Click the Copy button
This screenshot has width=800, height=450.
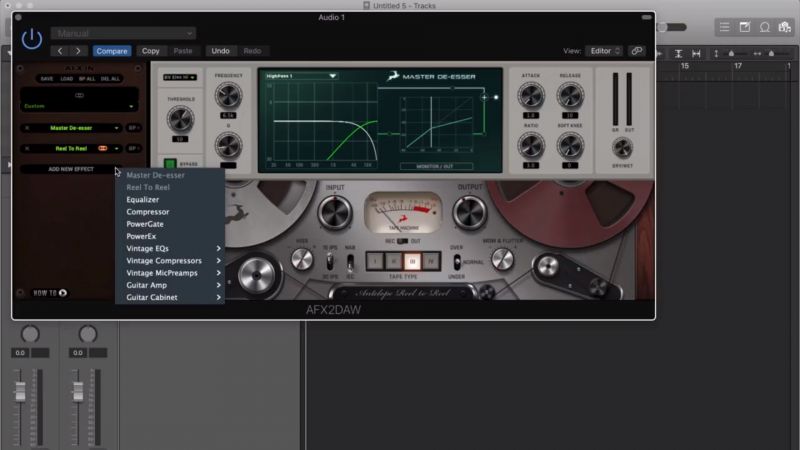click(x=151, y=51)
